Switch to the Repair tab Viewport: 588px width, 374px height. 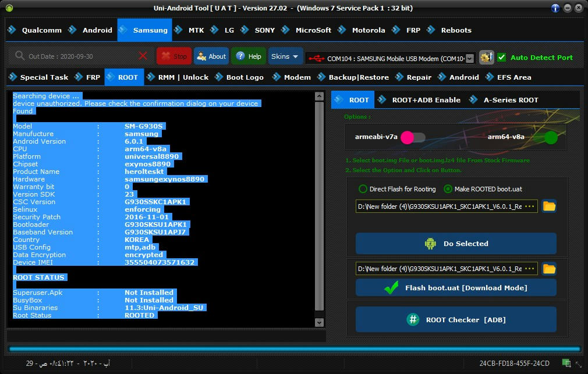(413, 77)
